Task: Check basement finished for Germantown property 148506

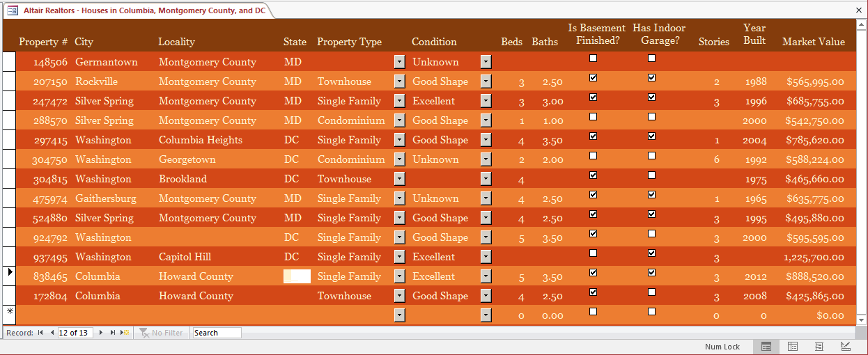Action: point(593,58)
